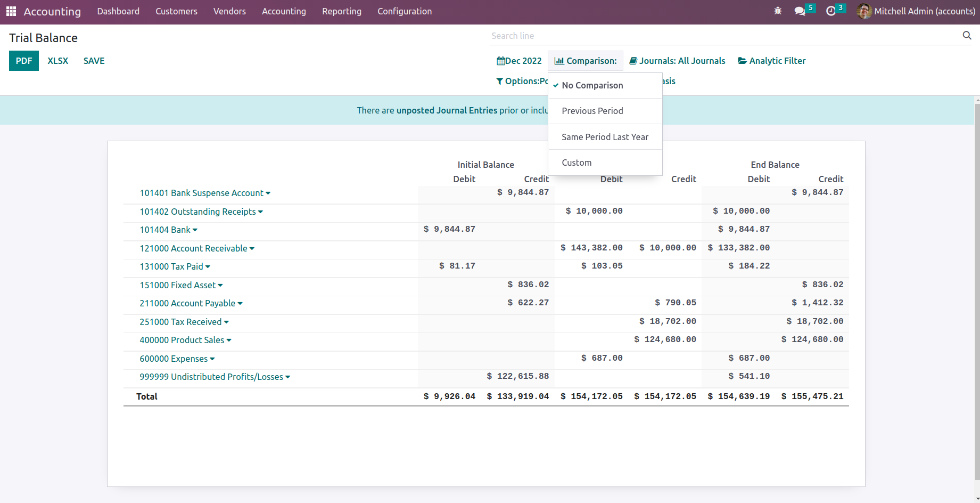The width and height of the screenshot is (980, 503).
Task: Click the Total row label
Action: (147, 396)
